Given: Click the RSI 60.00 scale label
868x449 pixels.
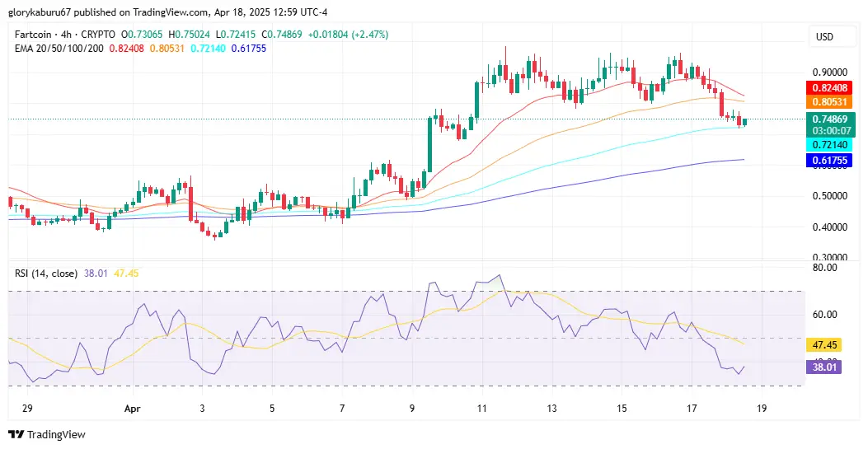Looking at the screenshot, I should click(x=823, y=315).
